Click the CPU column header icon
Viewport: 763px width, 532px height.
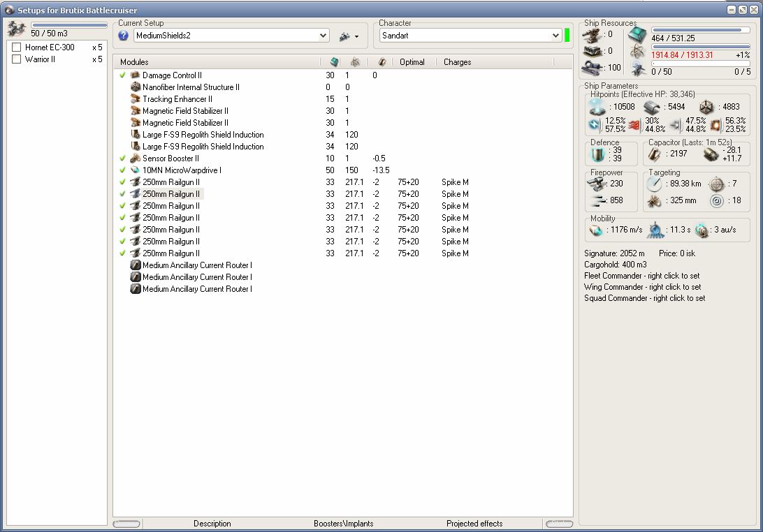(334, 61)
